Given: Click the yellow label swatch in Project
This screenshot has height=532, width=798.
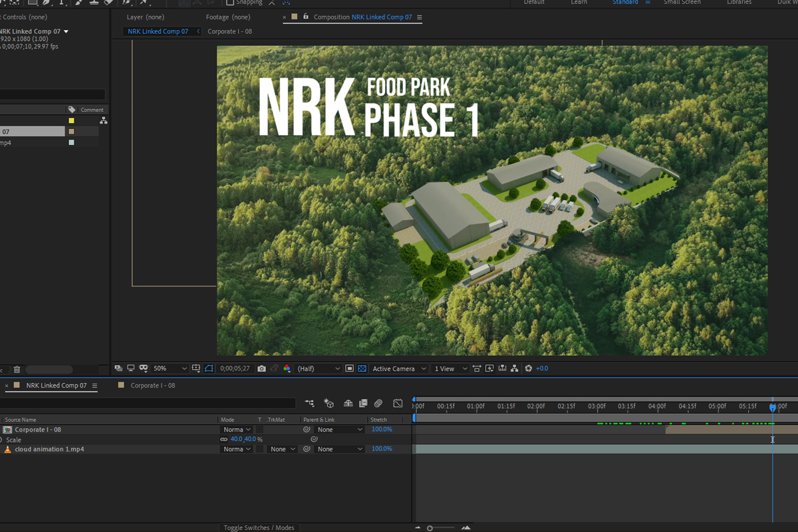Looking at the screenshot, I should (x=71, y=121).
